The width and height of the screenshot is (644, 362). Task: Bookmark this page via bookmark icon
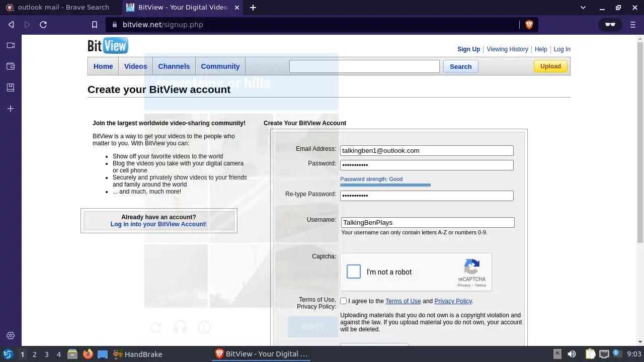tap(94, 25)
